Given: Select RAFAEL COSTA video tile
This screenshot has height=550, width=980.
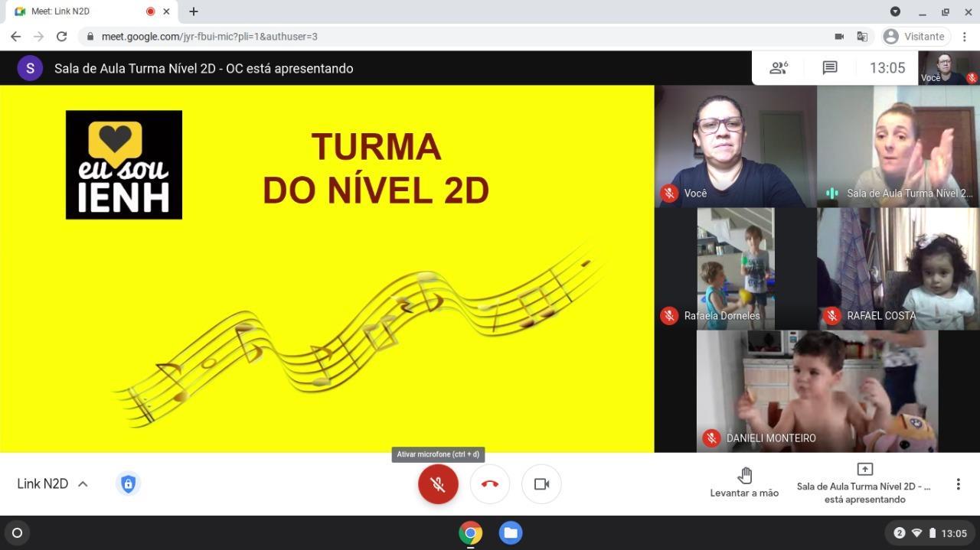Looking at the screenshot, I should [x=898, y=268].
